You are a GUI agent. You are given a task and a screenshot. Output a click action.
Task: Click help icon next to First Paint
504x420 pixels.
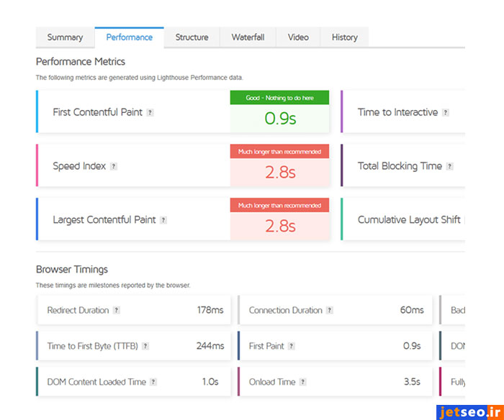292,347
